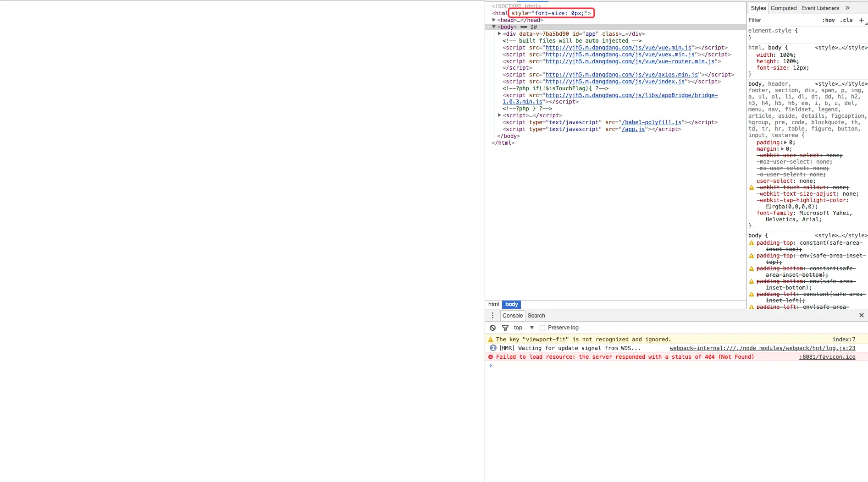
Task: Expand the head element node
Action: click(494, 20)
